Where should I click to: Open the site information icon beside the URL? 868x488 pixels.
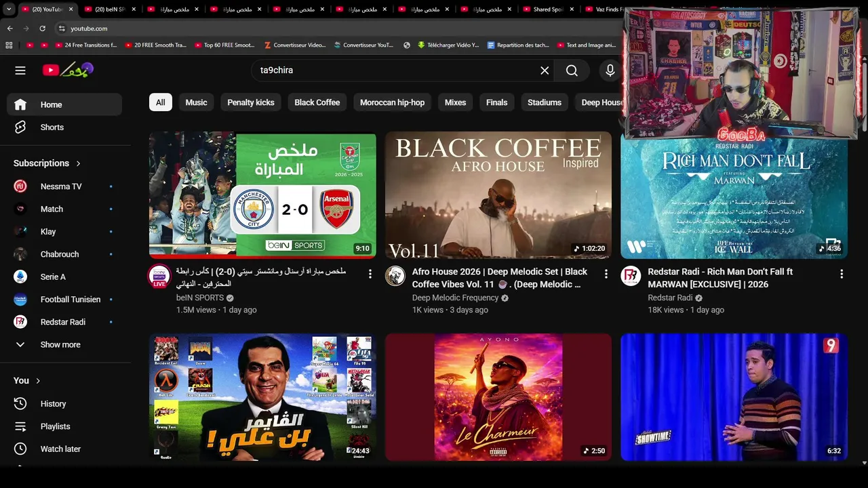[62, 28]
